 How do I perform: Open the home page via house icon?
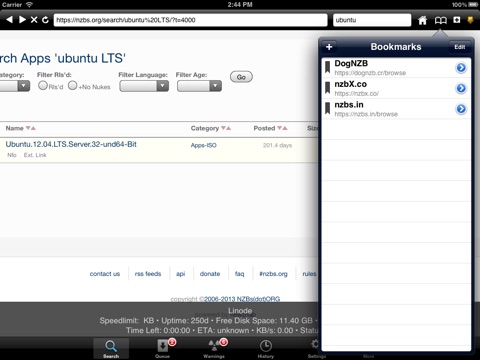click(x=422, y=20)
